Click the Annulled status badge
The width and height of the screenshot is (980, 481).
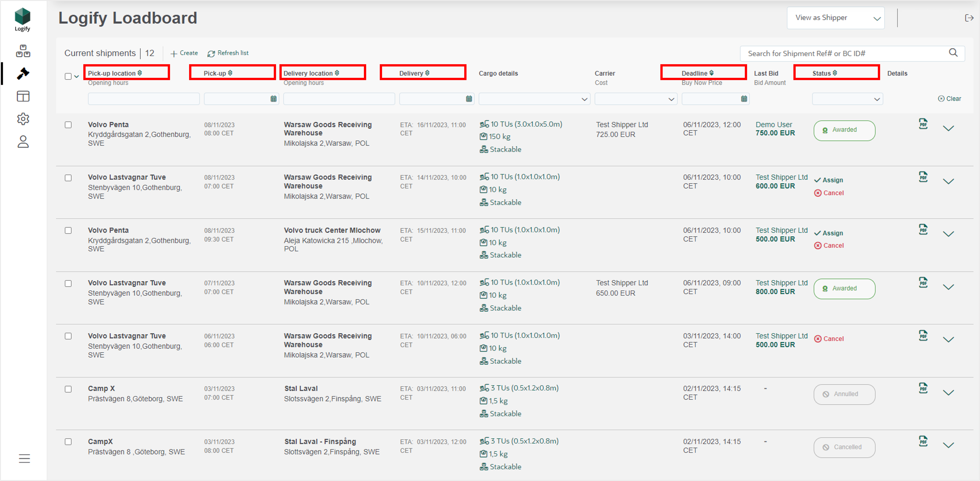coord(844,394)
